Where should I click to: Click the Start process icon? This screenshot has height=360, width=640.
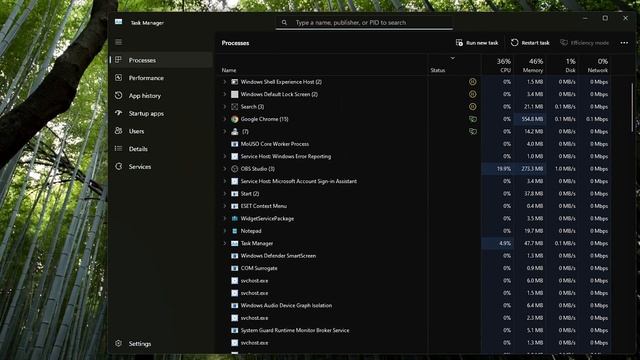pos(235,193)
